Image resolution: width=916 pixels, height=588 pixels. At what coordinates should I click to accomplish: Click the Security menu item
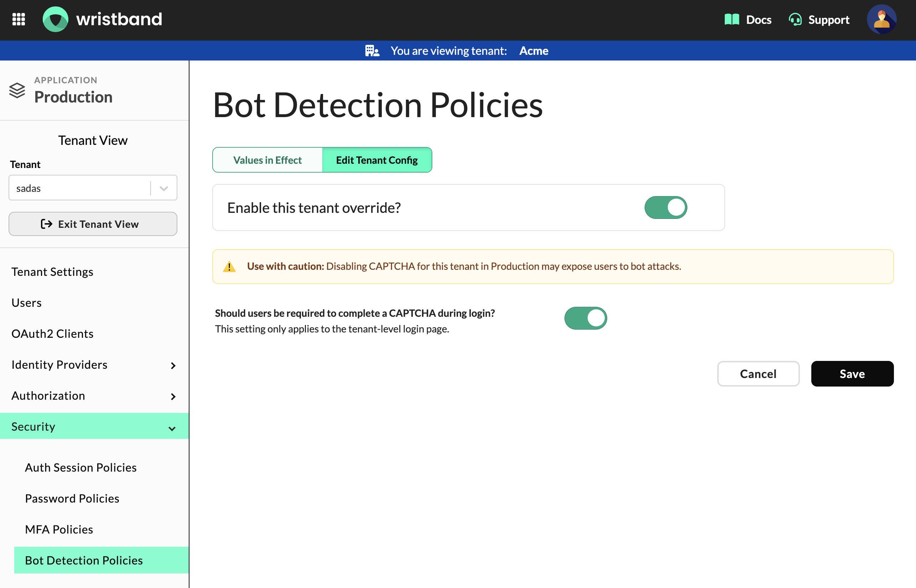[x=94, y=426]
